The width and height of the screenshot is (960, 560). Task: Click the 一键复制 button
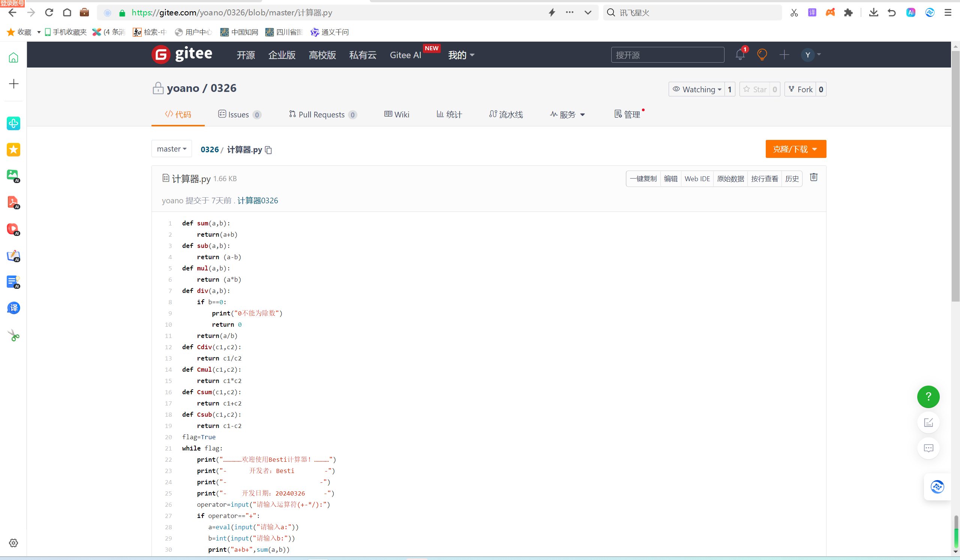pyautogui.click(x=643, y=179)
